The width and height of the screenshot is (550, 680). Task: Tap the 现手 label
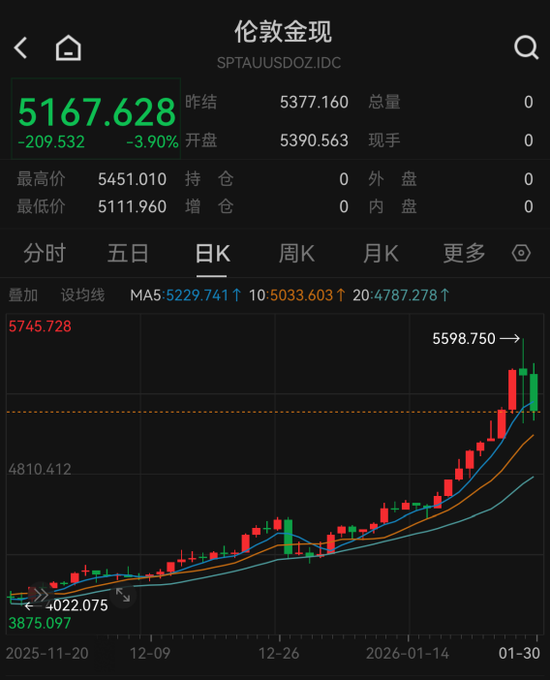pyautogui.click(x=384, y=141)
